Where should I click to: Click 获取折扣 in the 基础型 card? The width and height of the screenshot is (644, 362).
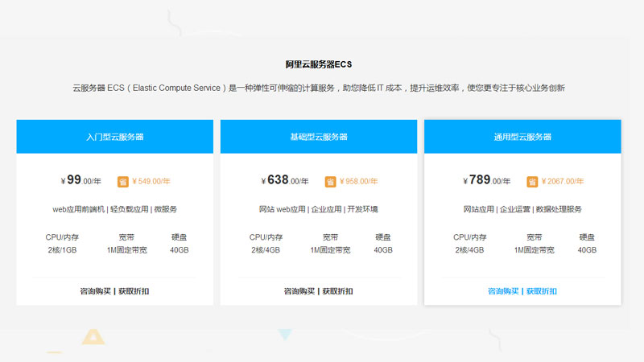[337, 291]
